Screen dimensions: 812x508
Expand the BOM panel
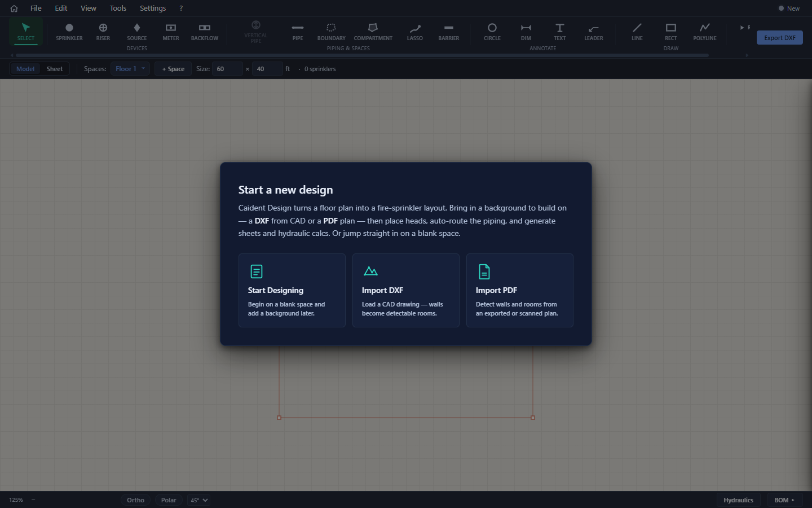[x=784, y=500]
